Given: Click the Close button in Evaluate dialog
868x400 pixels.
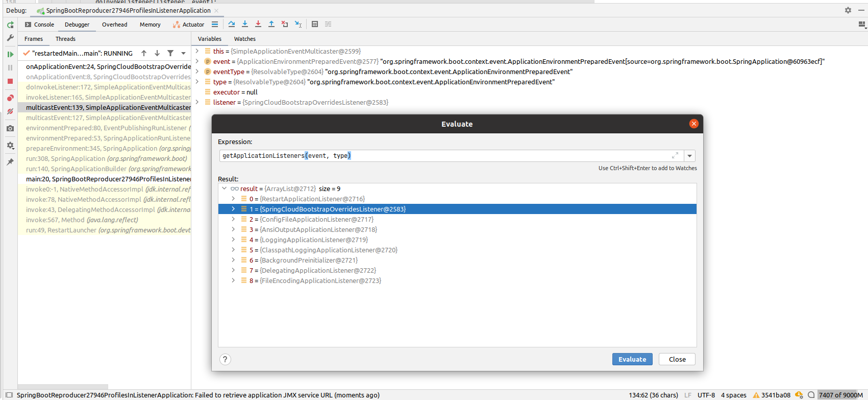Looking at the screenshot, I should (677, 359).
